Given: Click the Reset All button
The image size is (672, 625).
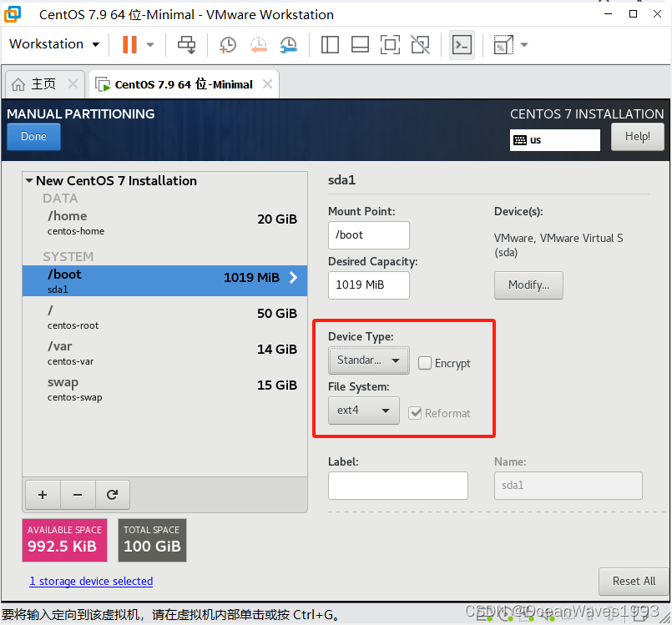Looking at the screenshot, I should 634,582.
